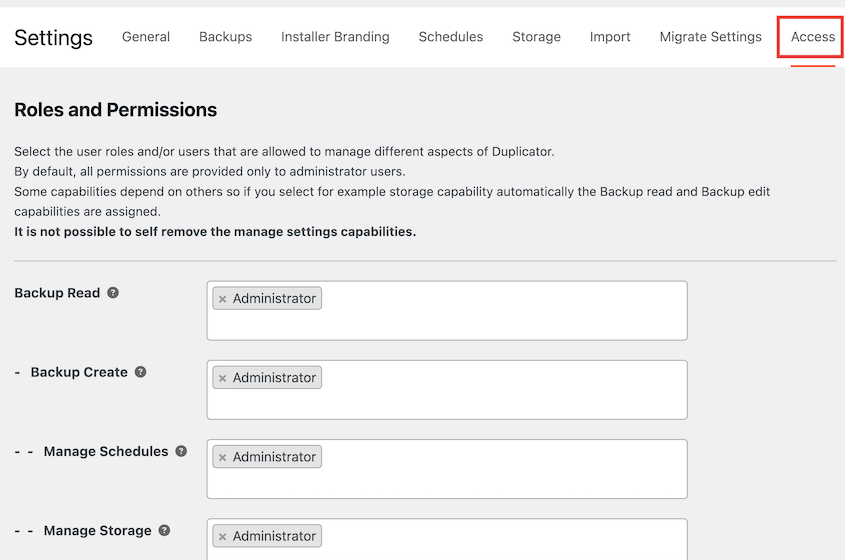Focus the Manage Storage roles field
The image size is (845, 560).
pos(447,540)
